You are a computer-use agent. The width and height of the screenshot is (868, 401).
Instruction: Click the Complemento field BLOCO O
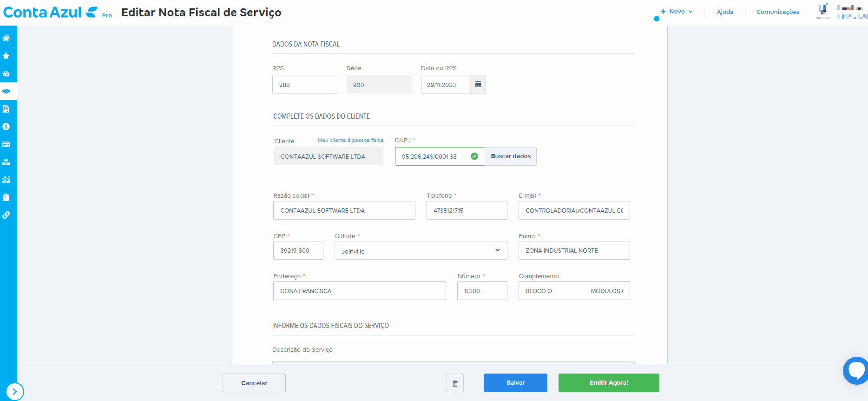pos(574,291)
